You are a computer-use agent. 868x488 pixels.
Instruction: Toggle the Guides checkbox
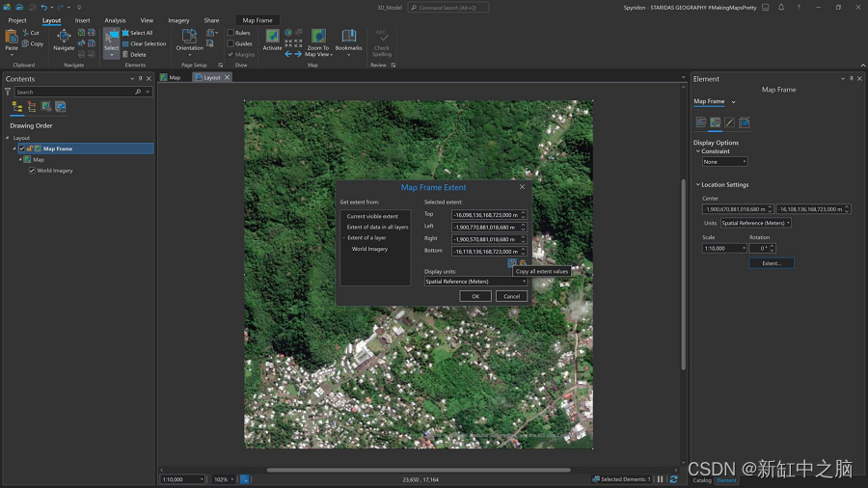point(231,43)
